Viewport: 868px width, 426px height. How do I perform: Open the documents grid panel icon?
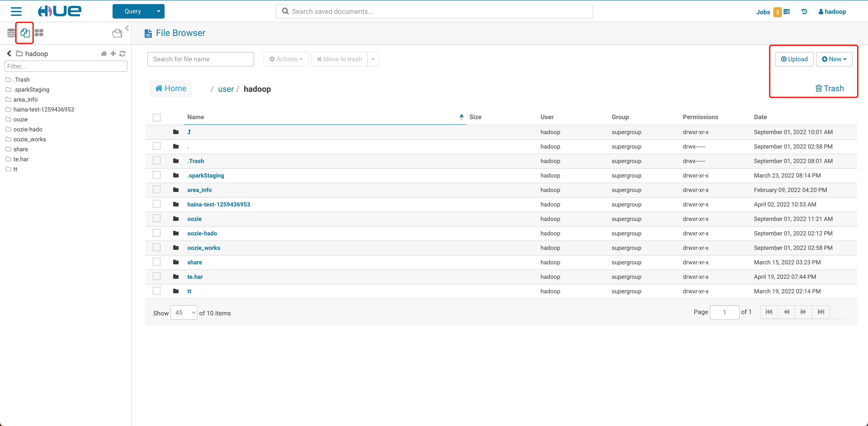coord(39,33)
